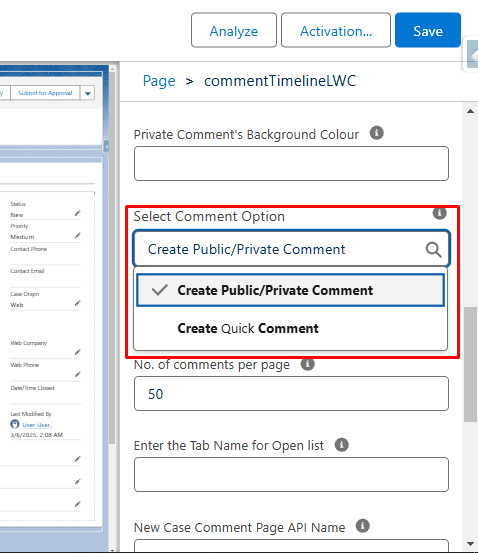Click pencil edit icon for Priority field
This screenshot has width=478, height=553.
(78, 236)
